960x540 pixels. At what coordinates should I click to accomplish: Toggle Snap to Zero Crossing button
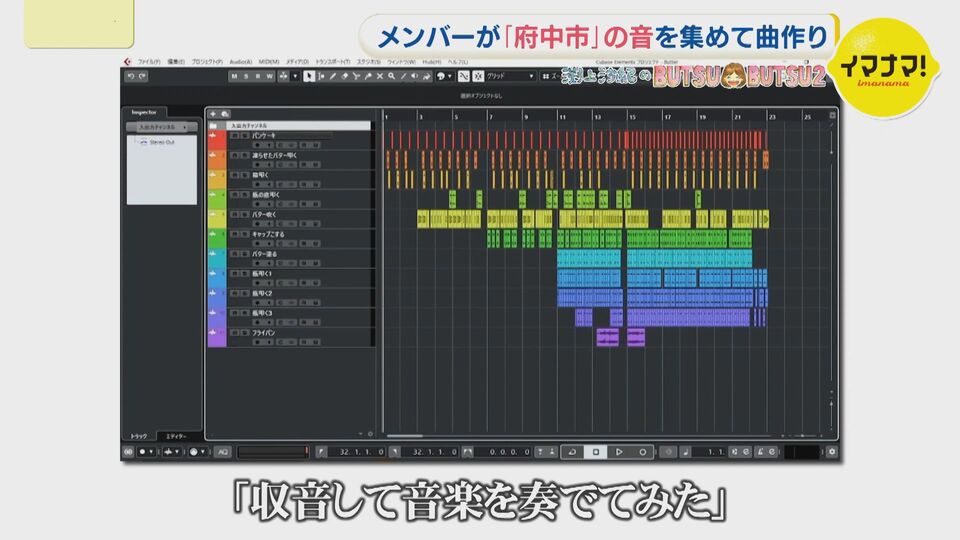[x=463, y=77]
